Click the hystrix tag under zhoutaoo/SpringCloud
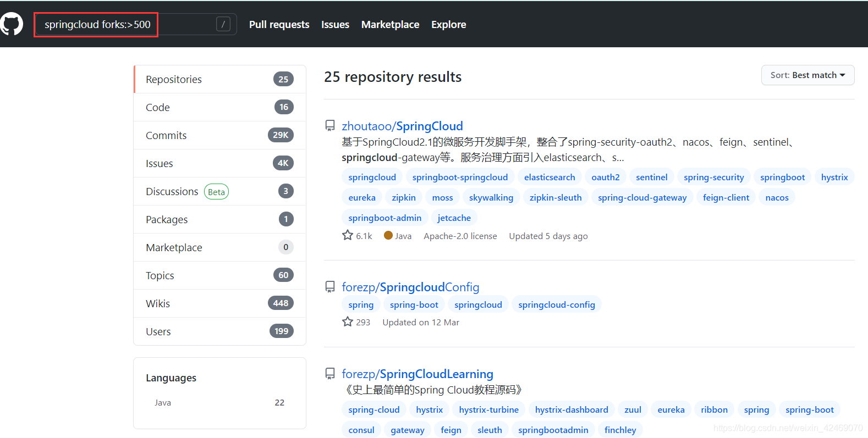This screenshot has width=868, height=438. click(834, 177)
